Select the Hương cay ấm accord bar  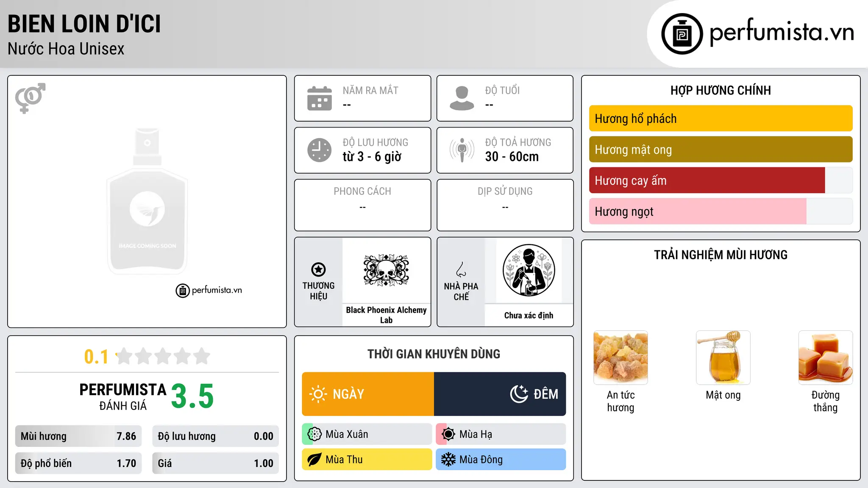tap(721, 180)
